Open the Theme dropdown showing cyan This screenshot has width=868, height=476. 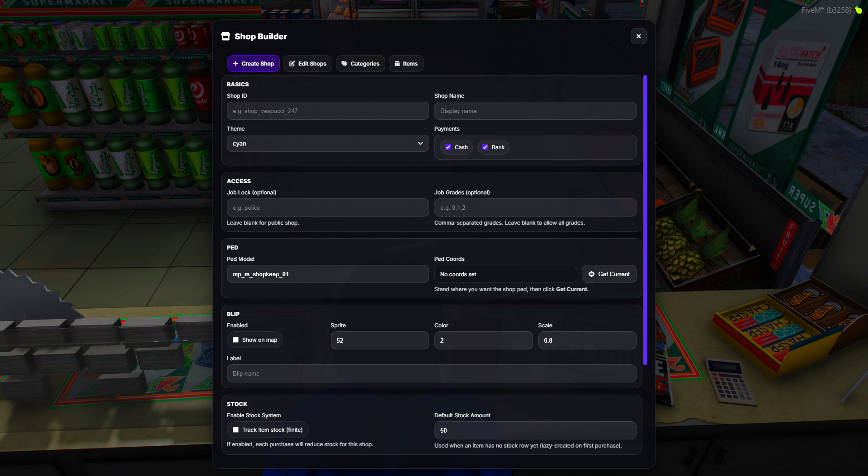[x=327, y=143]
